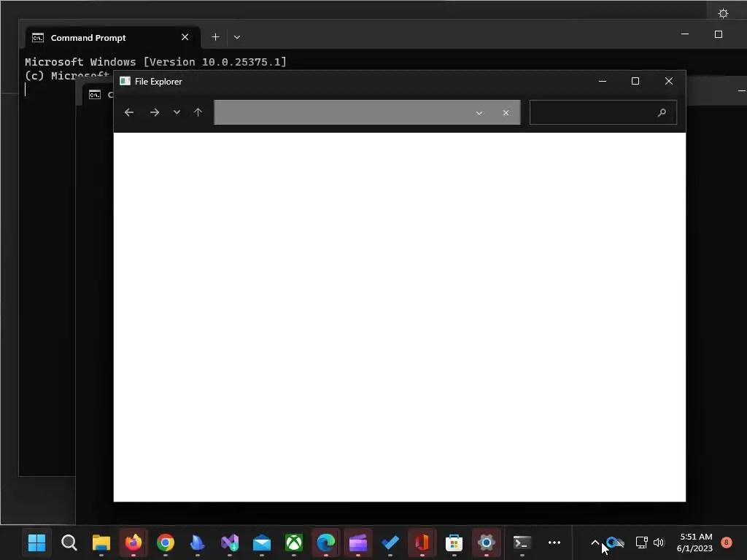This screenshot has width=747, height=560.
Task: Show hidden system tray icons
Action: tap(595, 542)
